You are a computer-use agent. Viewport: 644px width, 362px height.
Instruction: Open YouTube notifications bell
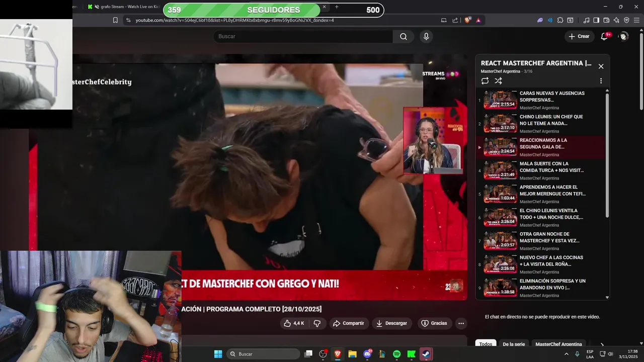(605, 36)
